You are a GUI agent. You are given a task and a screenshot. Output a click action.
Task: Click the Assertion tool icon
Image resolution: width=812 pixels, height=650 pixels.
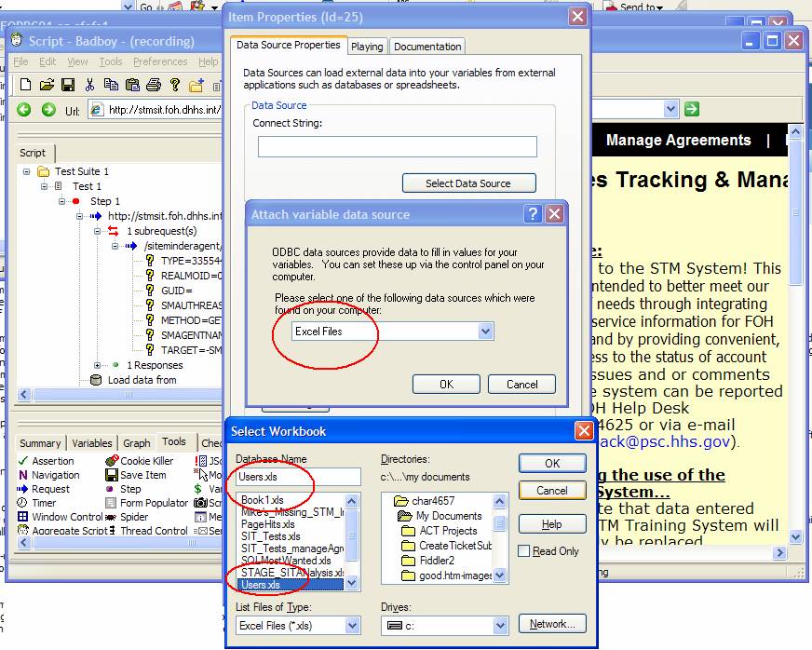23,461
